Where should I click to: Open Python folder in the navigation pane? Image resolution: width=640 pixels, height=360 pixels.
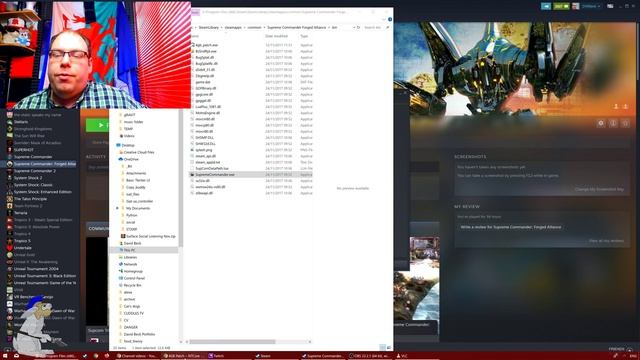[x=131, y=215]
